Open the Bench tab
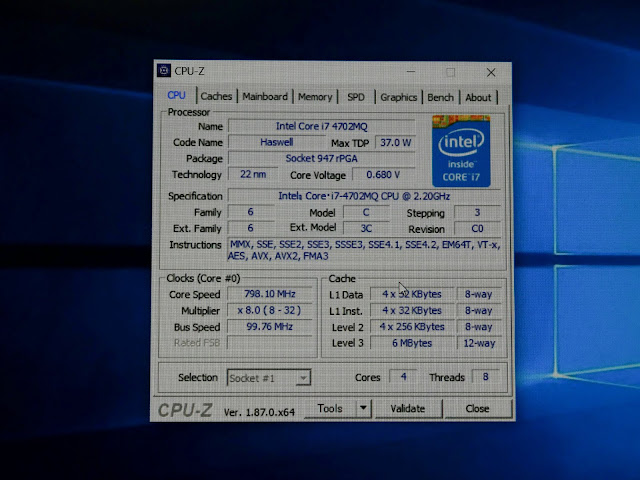The height and width of the screenshot is (480, 640). pyautogui.click(x=440, y=98)
